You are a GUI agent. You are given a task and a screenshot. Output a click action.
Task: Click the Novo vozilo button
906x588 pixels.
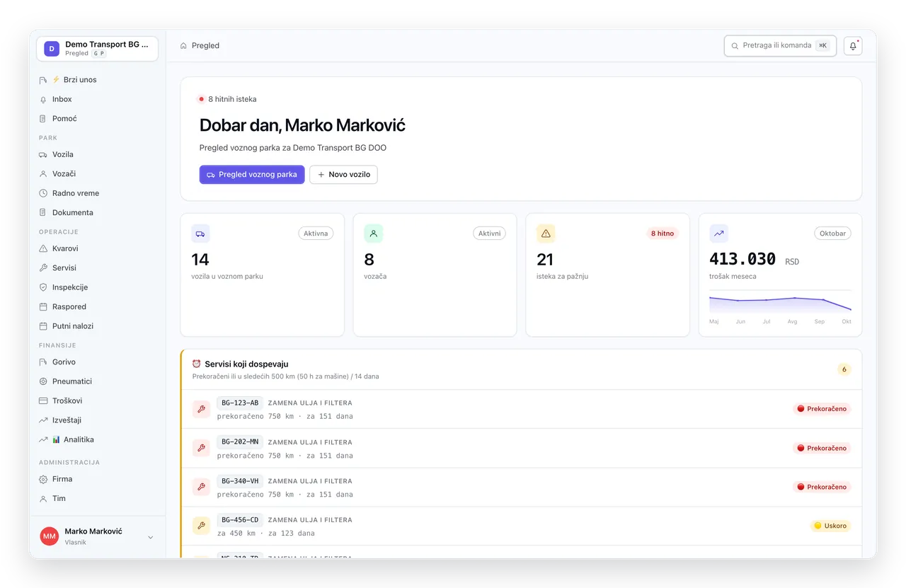tap(343, 174)
